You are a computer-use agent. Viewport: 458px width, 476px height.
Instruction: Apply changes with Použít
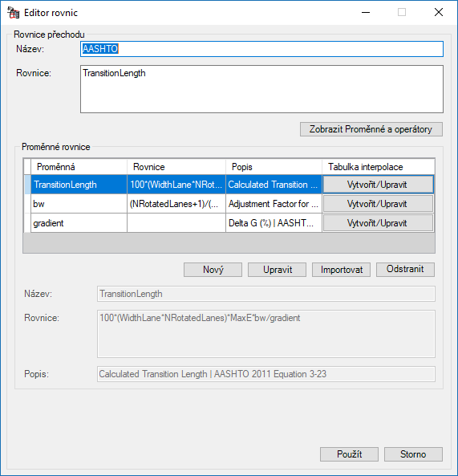point(349,454)
